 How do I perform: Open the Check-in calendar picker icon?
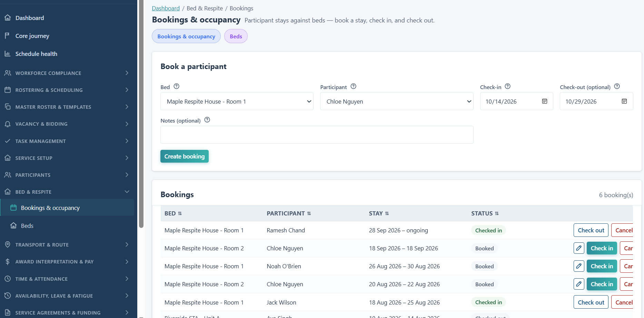click(x=545, y=101)
